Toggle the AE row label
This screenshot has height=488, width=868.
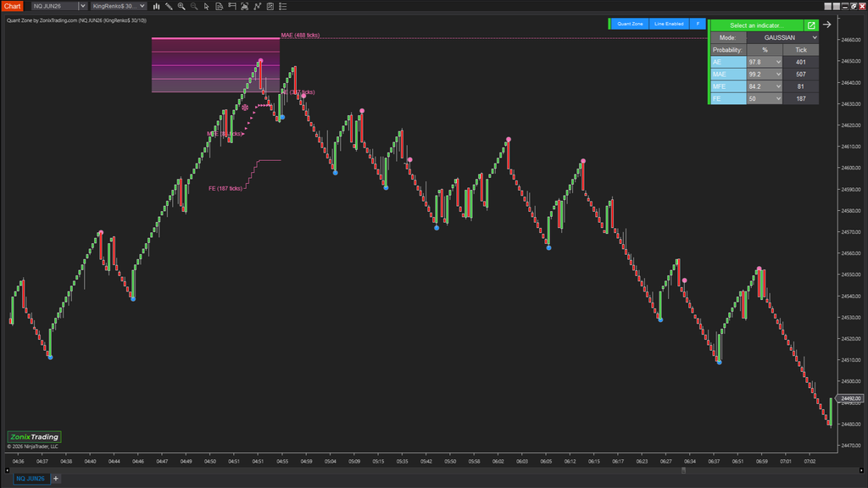tap(728, 62)
